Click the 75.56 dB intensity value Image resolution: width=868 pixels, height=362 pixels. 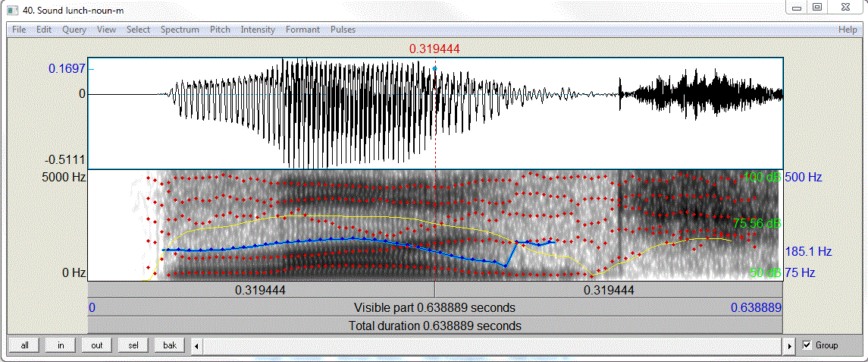pos(757,224)
